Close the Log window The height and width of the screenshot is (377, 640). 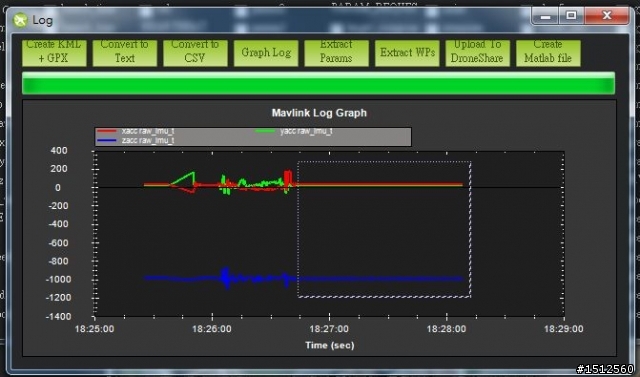pos(607,16)
